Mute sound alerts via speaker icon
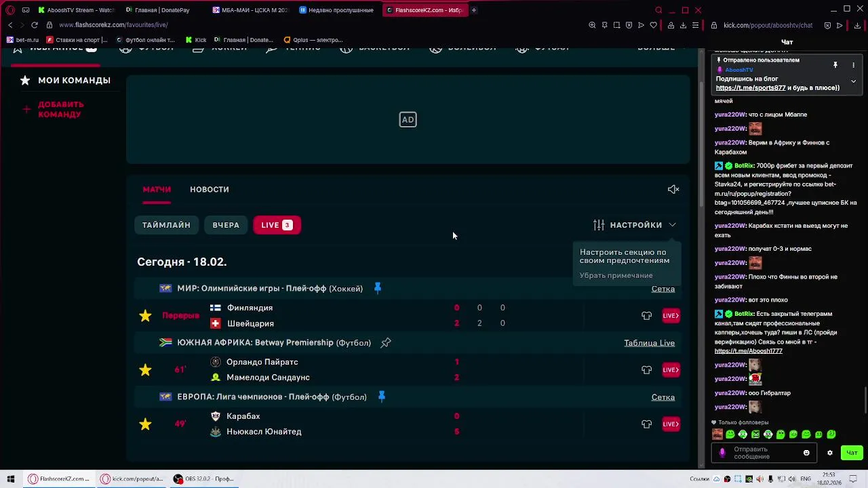The width and height of the screenshot is (868, 488). click(673, 190)
